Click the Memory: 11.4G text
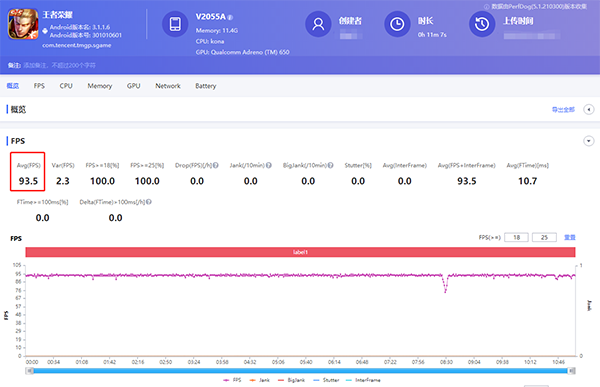Image resolution: width=600 pixels, height=387 pixels. point(217,30)
